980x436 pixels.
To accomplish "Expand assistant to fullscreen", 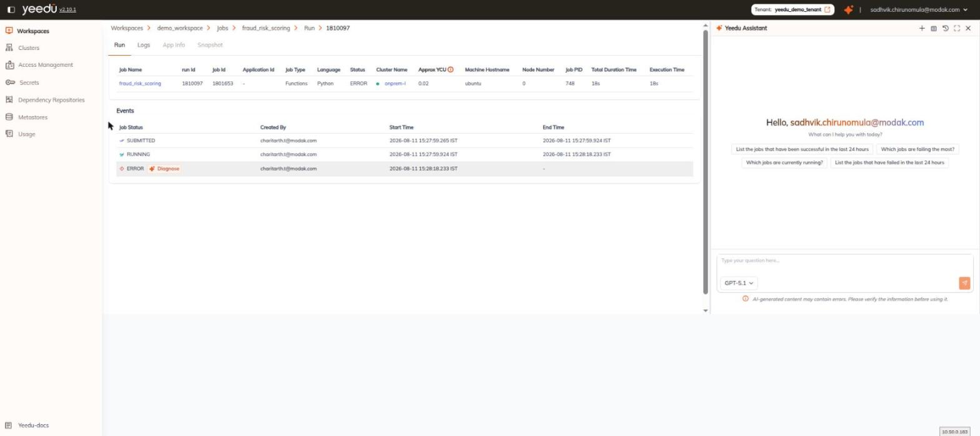I will (957, 28).
